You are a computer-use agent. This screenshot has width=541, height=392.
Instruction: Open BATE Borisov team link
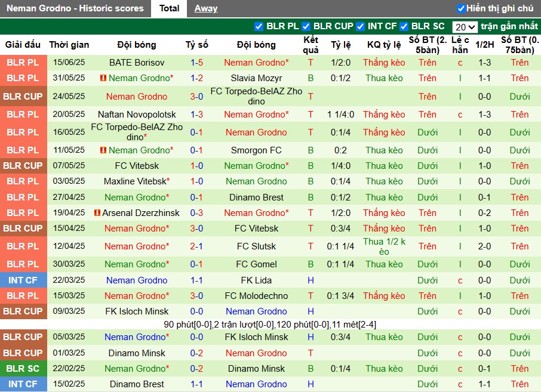137,63
